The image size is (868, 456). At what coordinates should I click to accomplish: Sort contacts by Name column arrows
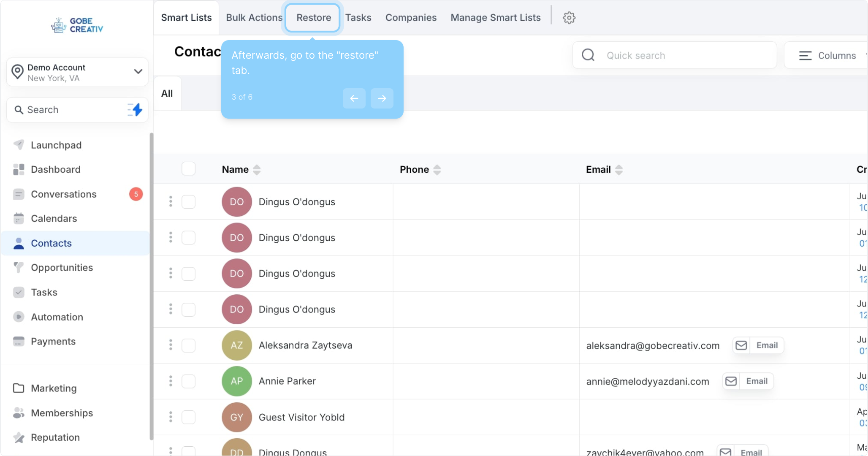[x=257, y=170]
